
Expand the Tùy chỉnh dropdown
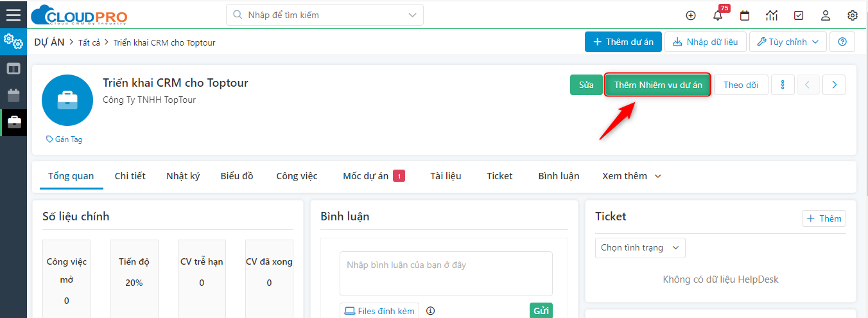[787, 42]
